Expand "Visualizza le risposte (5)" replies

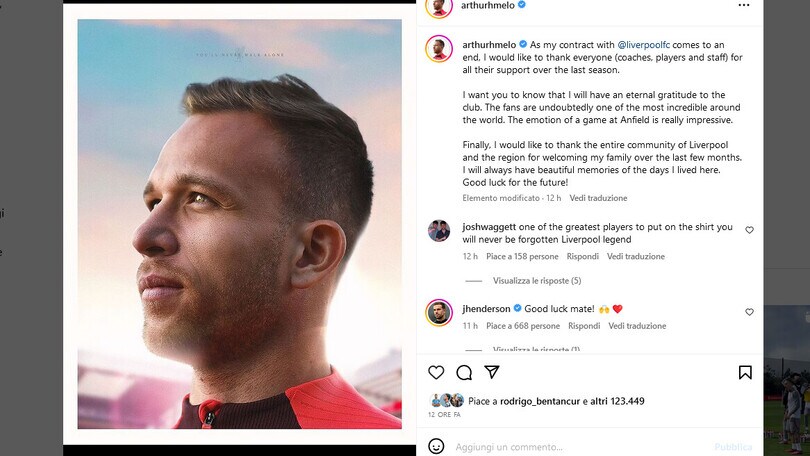(x=537, y=281)
